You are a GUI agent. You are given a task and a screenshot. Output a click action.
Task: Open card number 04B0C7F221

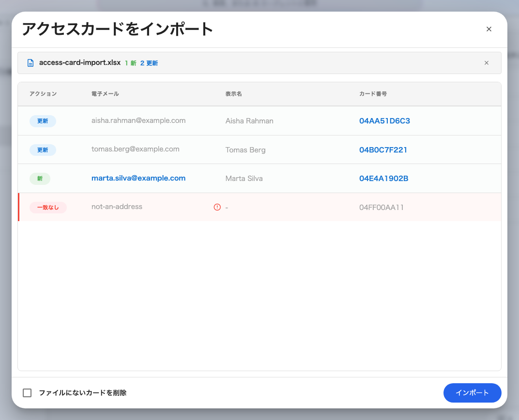383,150
